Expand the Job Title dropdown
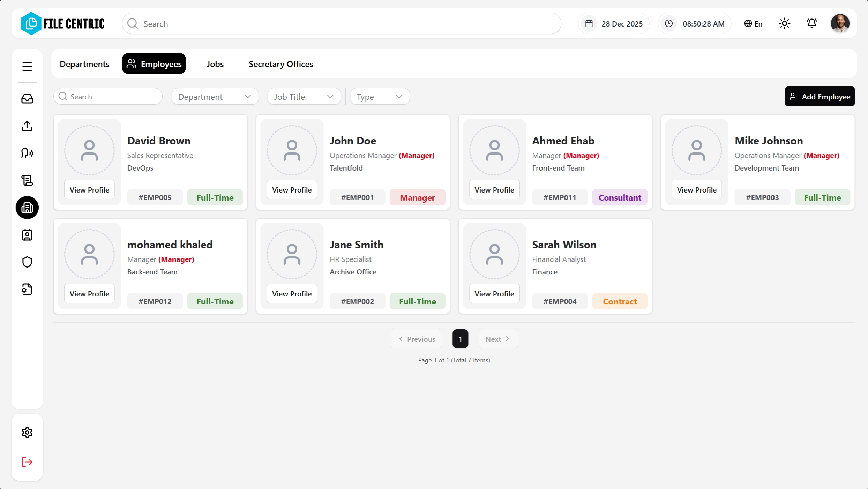868x489 pixels. coord(304,96)
